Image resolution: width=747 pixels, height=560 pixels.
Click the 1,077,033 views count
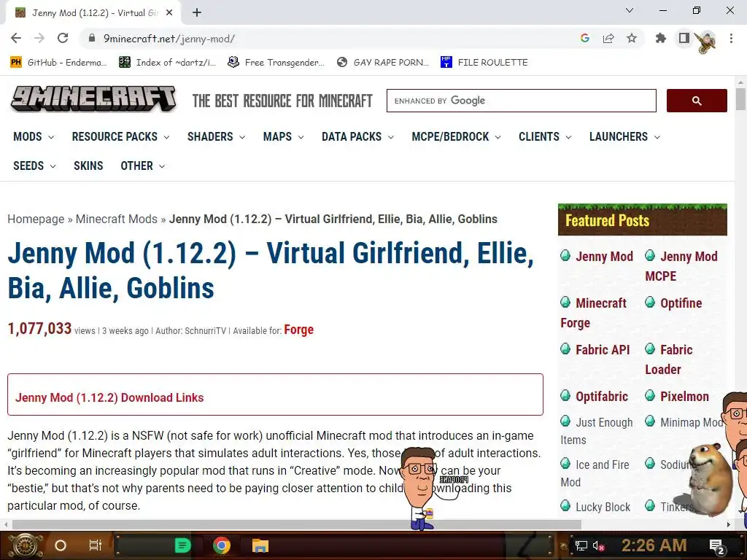click(x=39, y=329)
